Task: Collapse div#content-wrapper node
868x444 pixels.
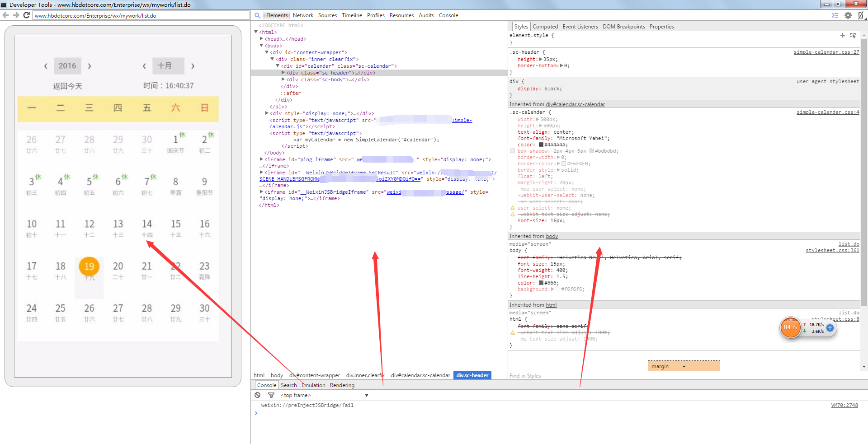Action: point(267,52)
